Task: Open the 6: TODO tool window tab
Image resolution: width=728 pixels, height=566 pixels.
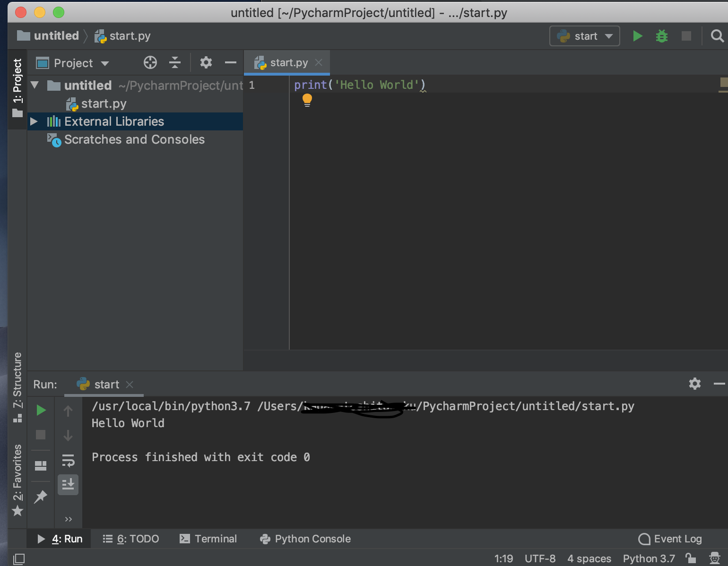Action: tap(131, 539)
